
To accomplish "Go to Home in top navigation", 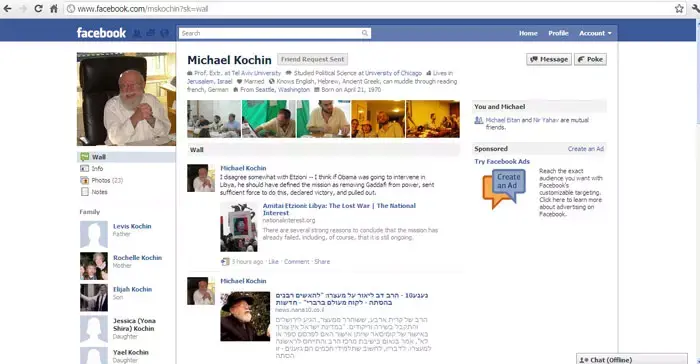I will coord(528,33).
